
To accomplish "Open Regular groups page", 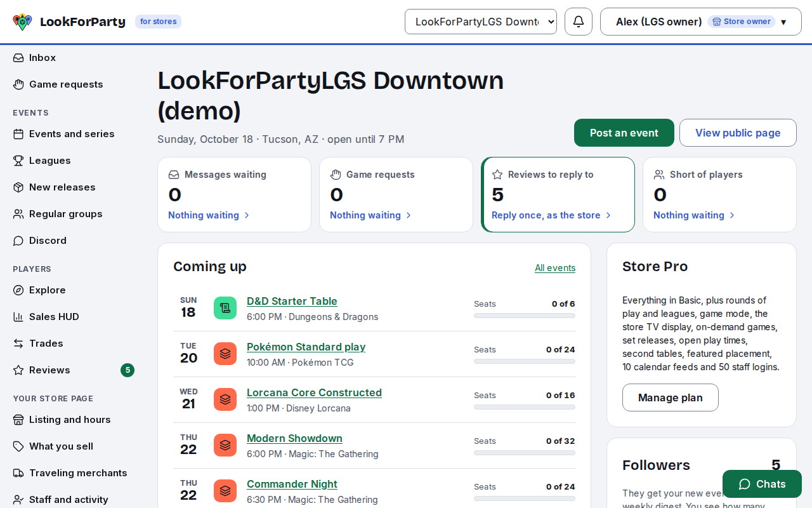I will pyautogui.click(x=74, y=214).
